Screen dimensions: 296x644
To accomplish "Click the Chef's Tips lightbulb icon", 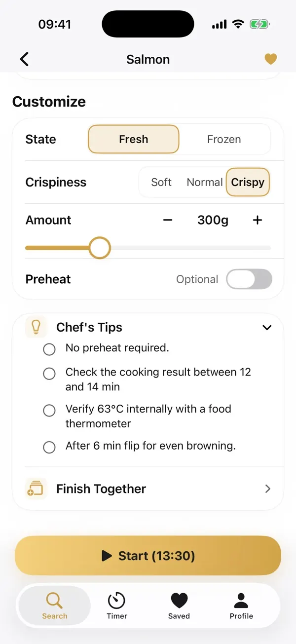I will point(36,327).
